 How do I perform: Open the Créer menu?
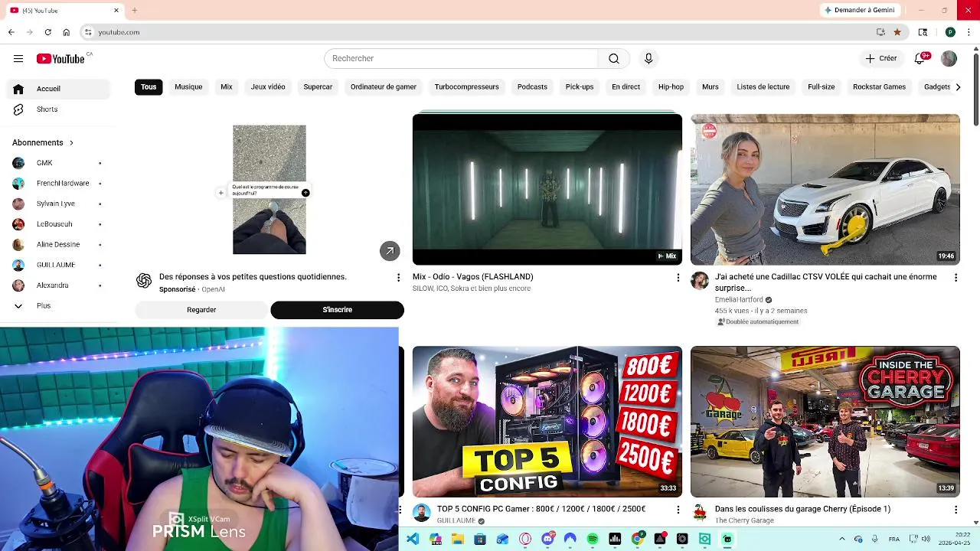pyautogui.click(x=880, y=58)
